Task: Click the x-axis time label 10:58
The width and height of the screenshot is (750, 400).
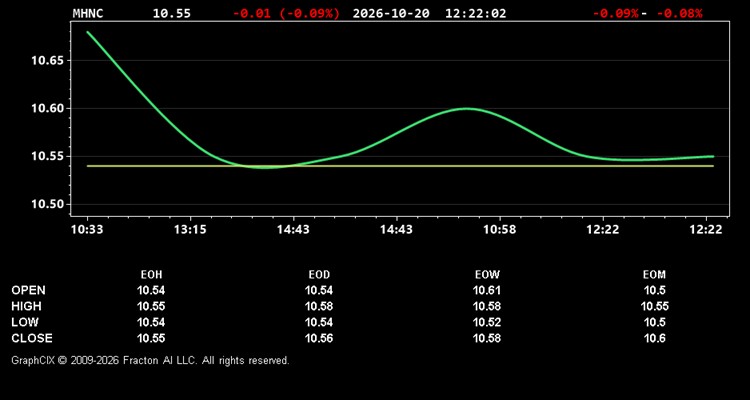Action: point(500,230)
